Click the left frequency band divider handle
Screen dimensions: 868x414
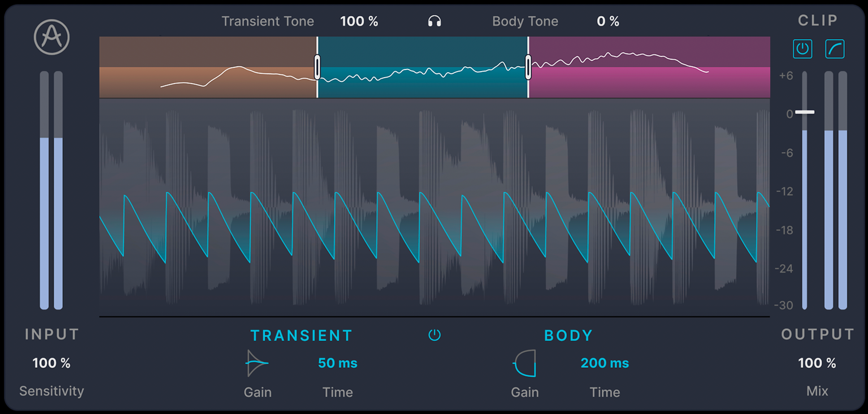tap(317, 67)
